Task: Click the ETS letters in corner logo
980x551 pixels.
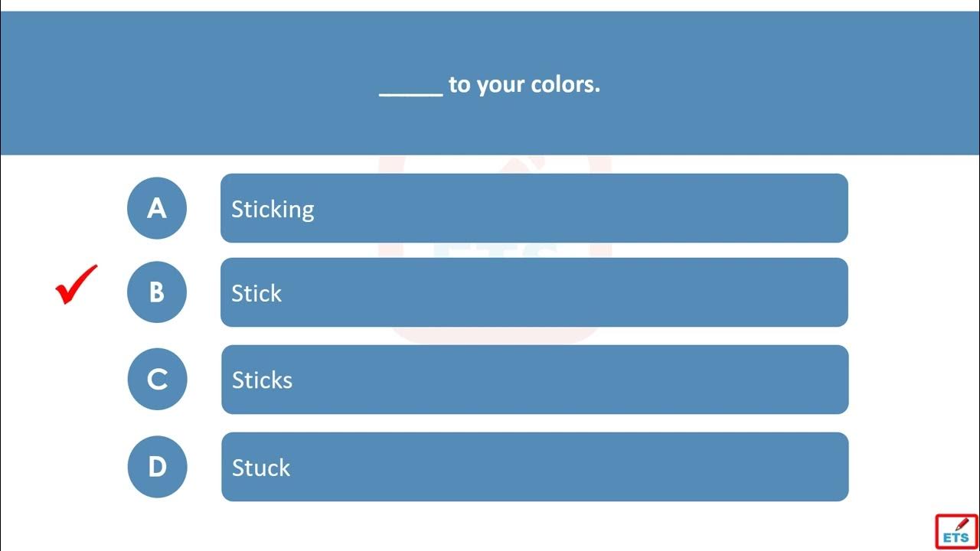Action: tap(955, 538)
